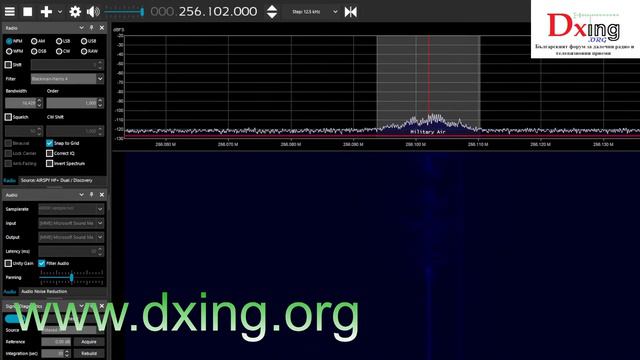Screen dimensions: 640x360
Task: Uncheck the Filter Audio checkbox
Action: [x=42, y=263]
